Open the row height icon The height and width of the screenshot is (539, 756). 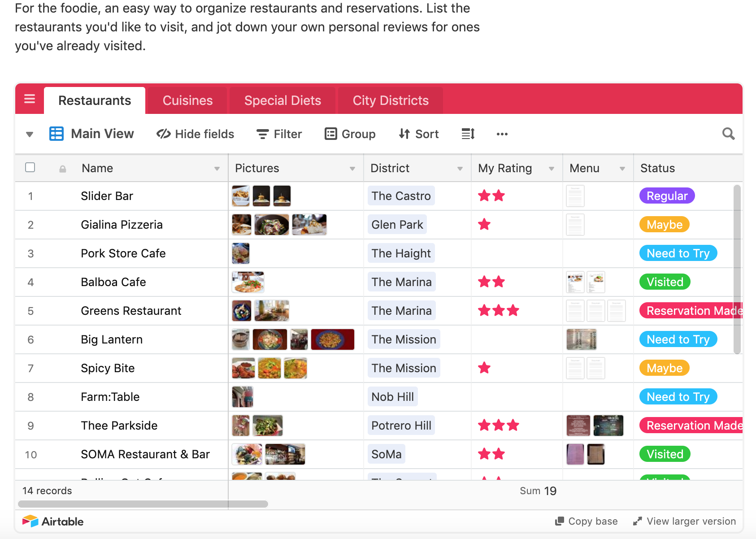468,134
